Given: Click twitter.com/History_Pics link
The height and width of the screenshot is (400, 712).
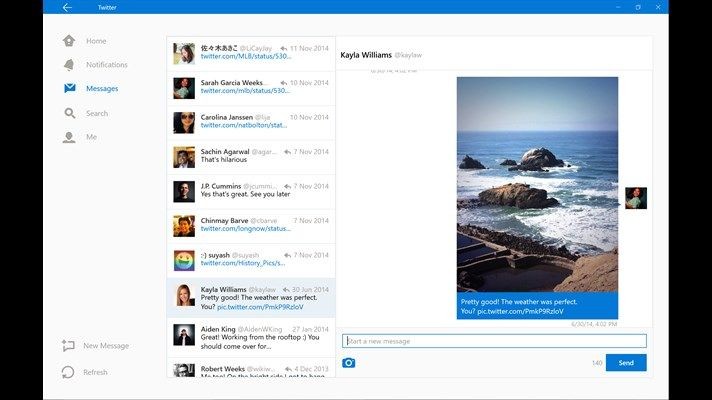Looking at the screenshot, I should pyautogui.click(x=243, y=263).
